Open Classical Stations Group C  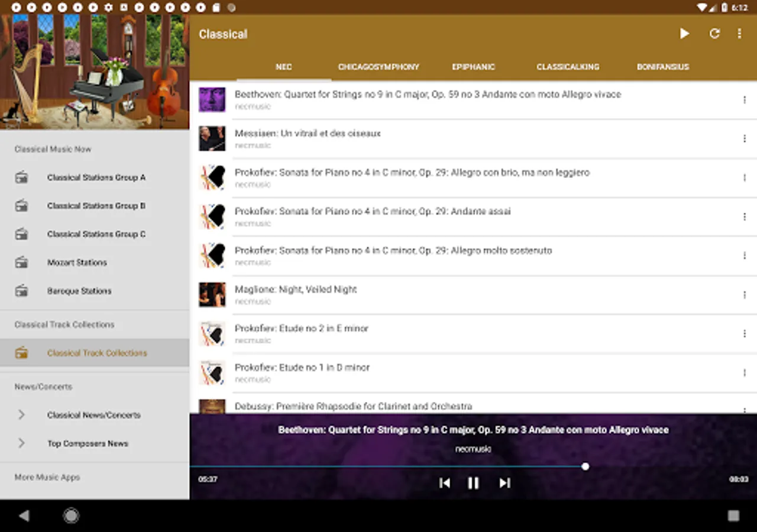(x=95, y=234)
